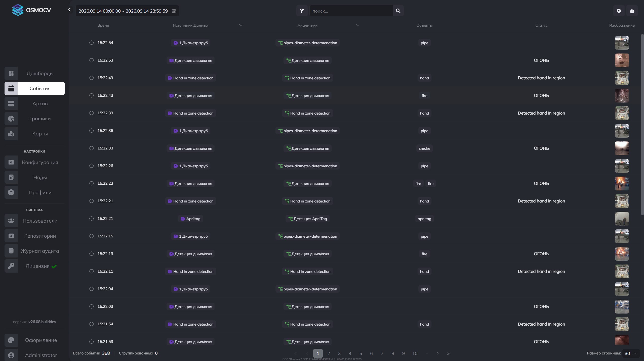Open the events filter funnel icon
Viewport: 644px width, 361px height.
(x=302, y=11)
